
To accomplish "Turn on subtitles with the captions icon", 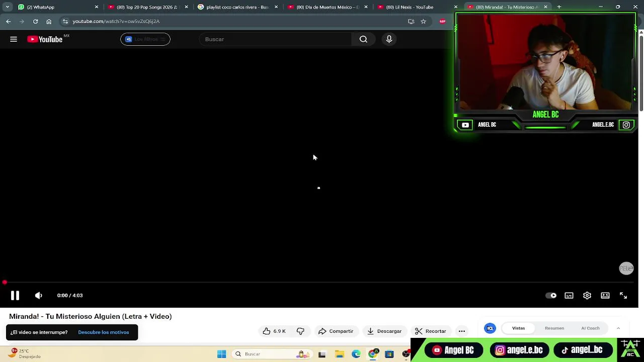I will [x=569, y=296].
